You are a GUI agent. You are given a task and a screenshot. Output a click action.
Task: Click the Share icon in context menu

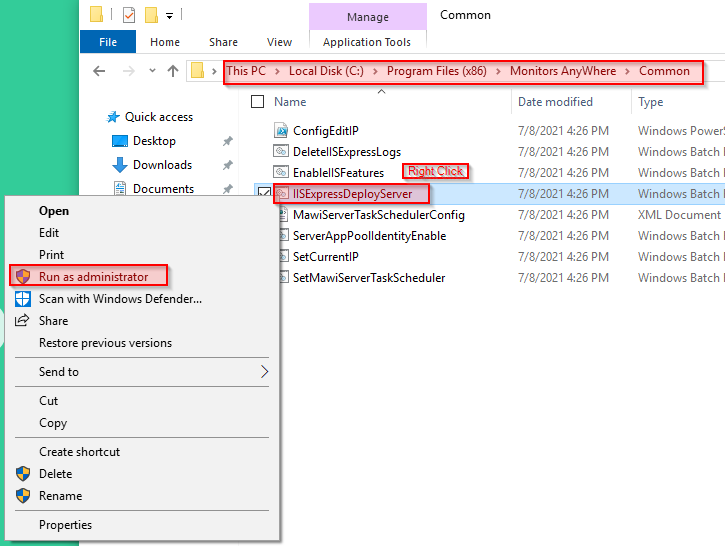pyautogui.click(x=22, y=320)
